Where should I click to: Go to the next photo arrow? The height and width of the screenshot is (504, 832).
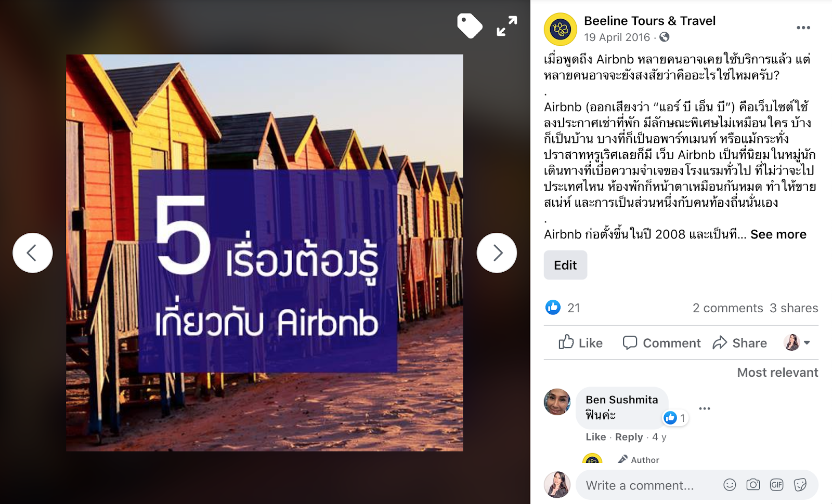497,253
